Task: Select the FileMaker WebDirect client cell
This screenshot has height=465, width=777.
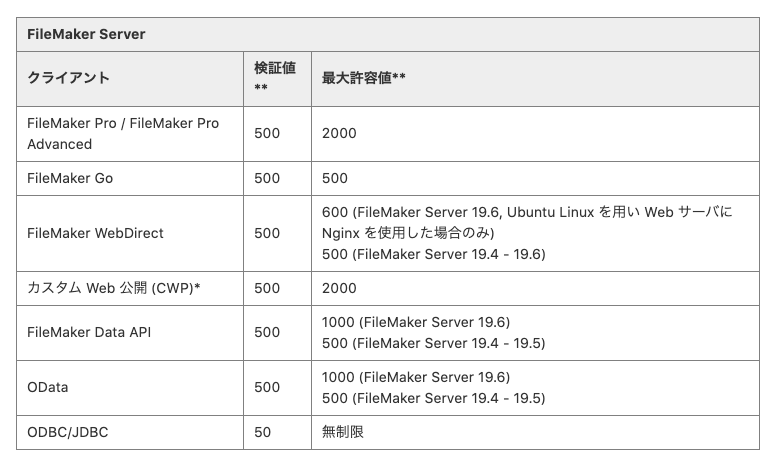Action: [x=95, y=233]
